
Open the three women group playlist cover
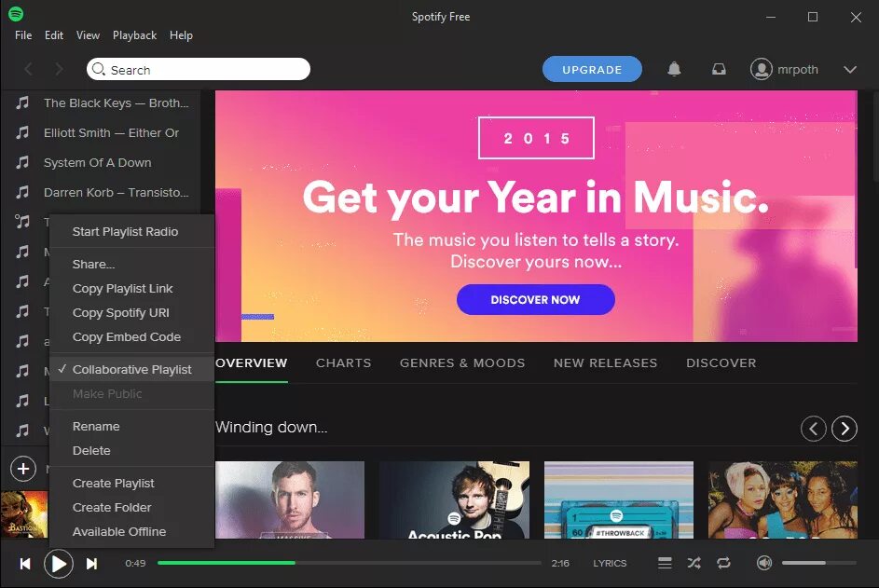coord(783,500)
